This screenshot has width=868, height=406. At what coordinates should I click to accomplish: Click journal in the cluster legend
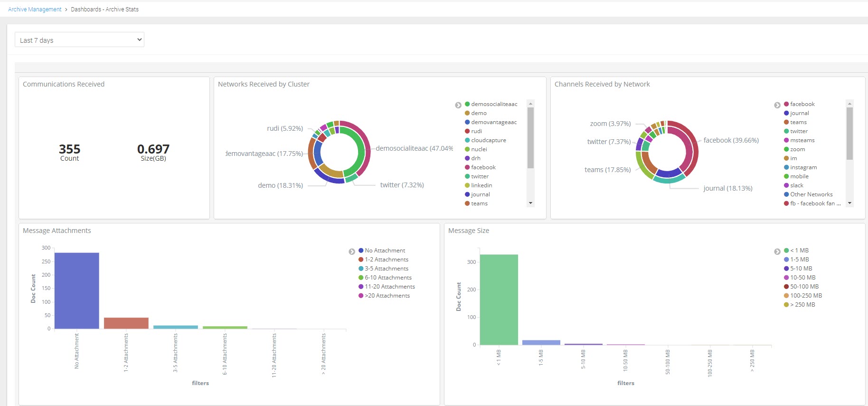tap(477, 194)
